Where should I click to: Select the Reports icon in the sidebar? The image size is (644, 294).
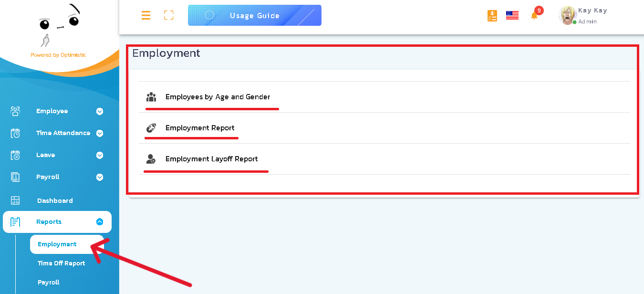(x=15, y=221)
